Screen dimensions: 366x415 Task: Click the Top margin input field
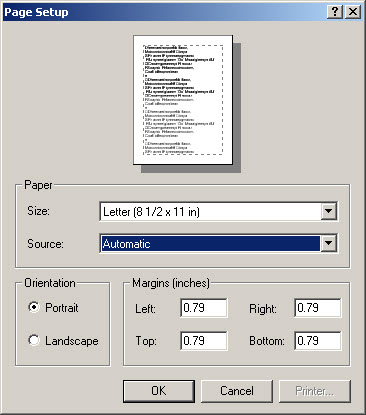point(204,340)
